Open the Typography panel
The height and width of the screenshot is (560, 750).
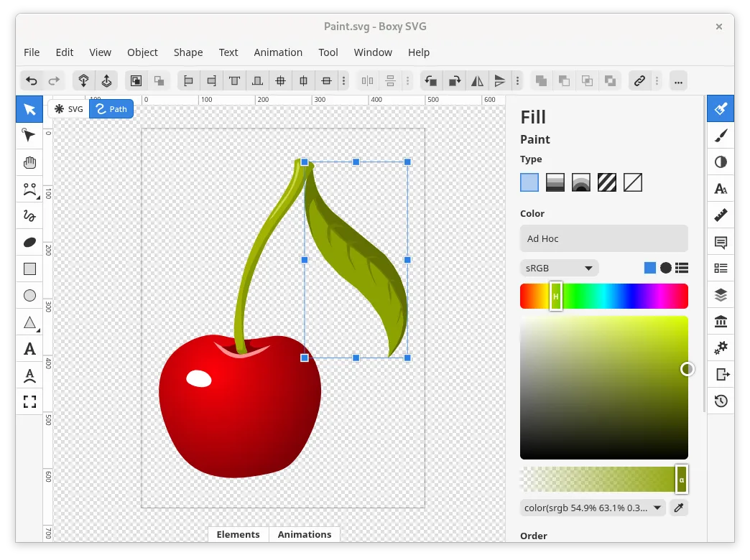pos(721,189)
